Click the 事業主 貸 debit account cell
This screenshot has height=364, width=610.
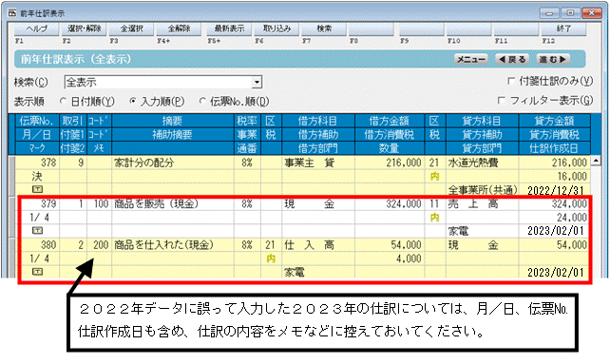pos(318,163)
